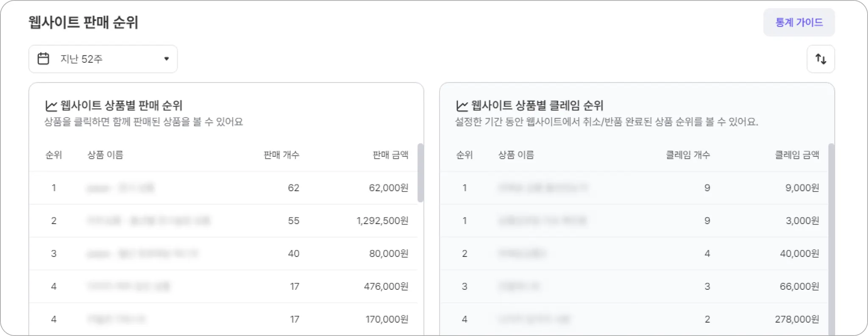Viewport: 868px width, 336px height.
Task: Click the sales ranking table scrollbar
Action: (x=420, y=173)
